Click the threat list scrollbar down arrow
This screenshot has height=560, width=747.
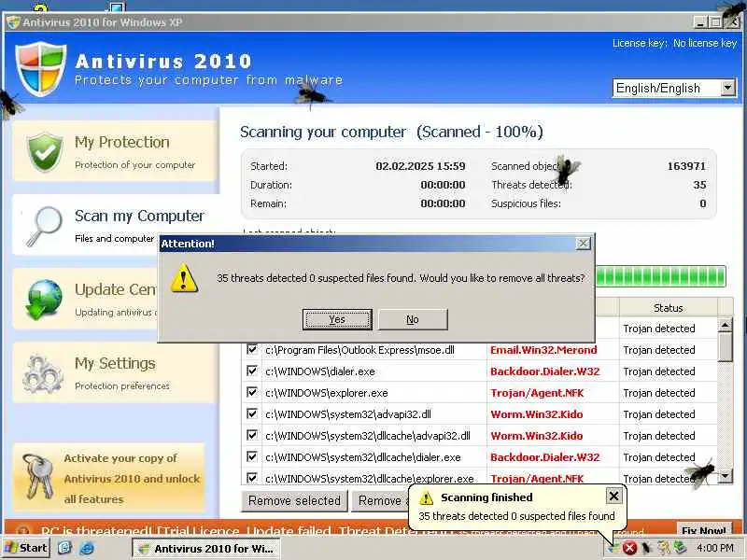pos(726,475)
